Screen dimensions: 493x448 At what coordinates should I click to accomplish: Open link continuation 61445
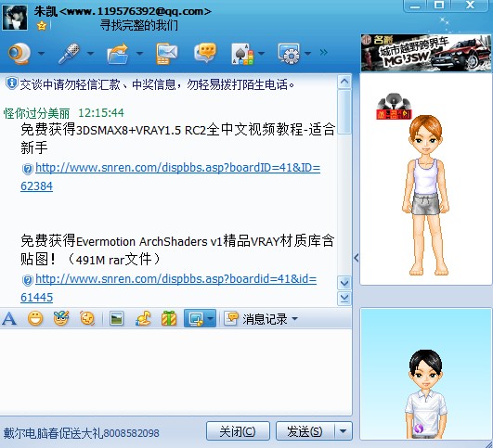pyautogui.click(x=36, y=298)
